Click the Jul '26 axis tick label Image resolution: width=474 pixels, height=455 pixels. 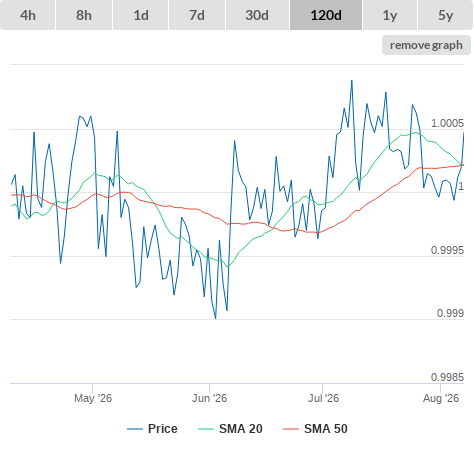point(323,398)
